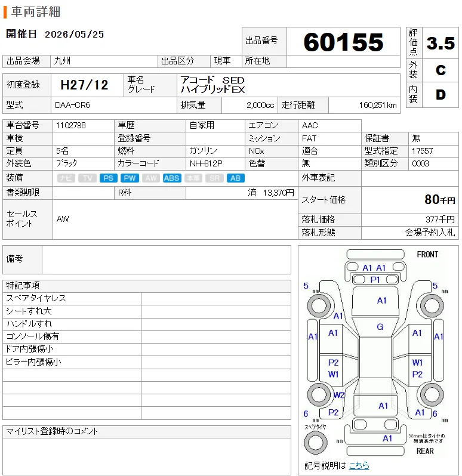Click the 本革 leather seat badge
The height and width of the screenshot is (476, 462).
click(193, 178)
